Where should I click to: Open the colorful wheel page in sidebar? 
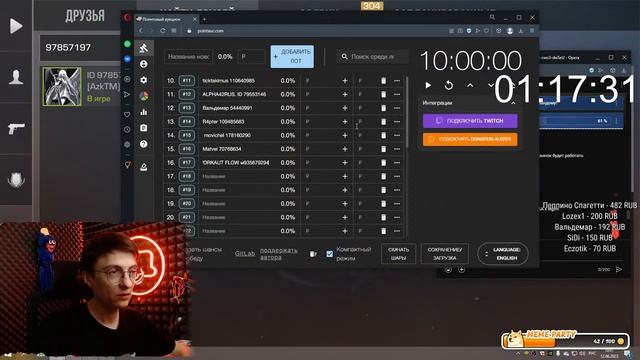(x=143, y=96)
